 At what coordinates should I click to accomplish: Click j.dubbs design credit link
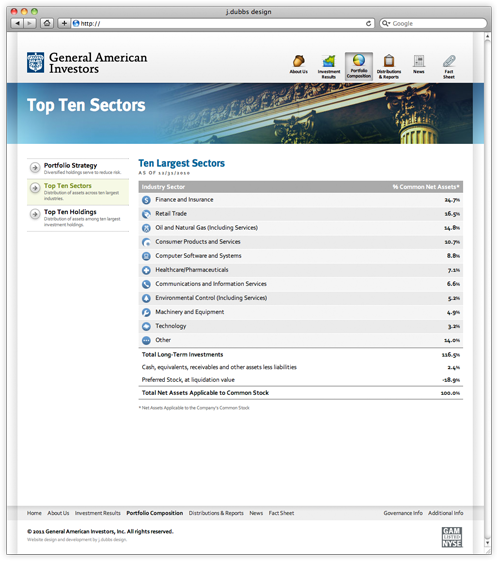pos(112,540)
